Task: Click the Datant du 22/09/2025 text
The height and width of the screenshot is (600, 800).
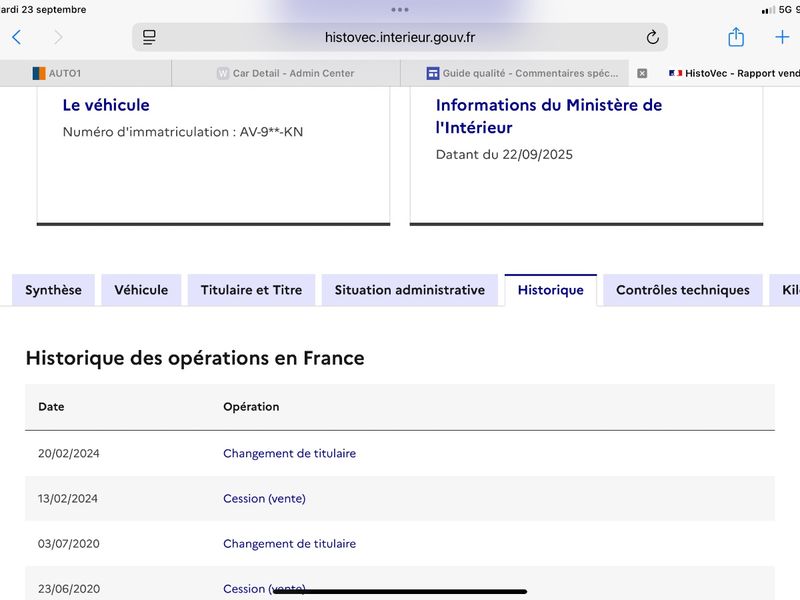Action: click(504, 155)
